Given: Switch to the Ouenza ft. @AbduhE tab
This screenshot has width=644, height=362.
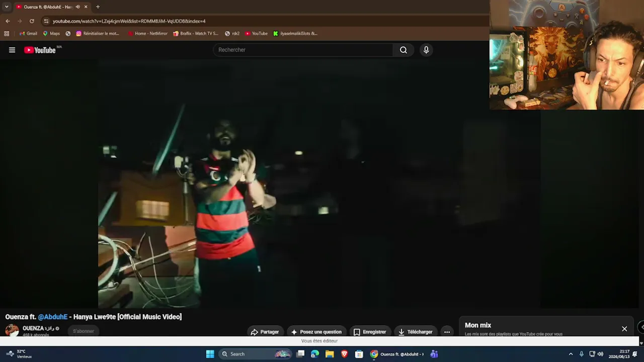Looking at the screenshot, I should point(48,7).
